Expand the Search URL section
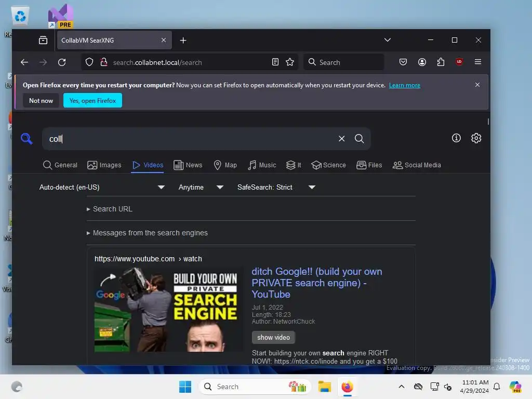532x399 pixels. click(110, 209)
